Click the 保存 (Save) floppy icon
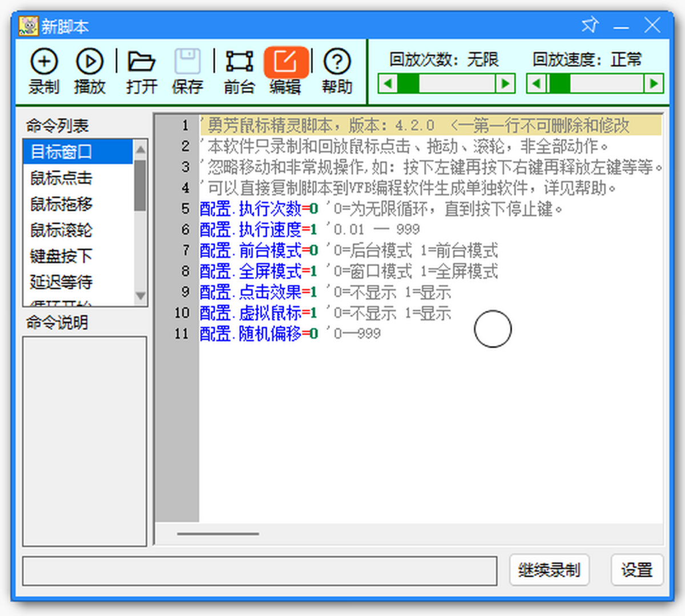The width and height of the screenshot is (685, 616). [x=187, y=62]
